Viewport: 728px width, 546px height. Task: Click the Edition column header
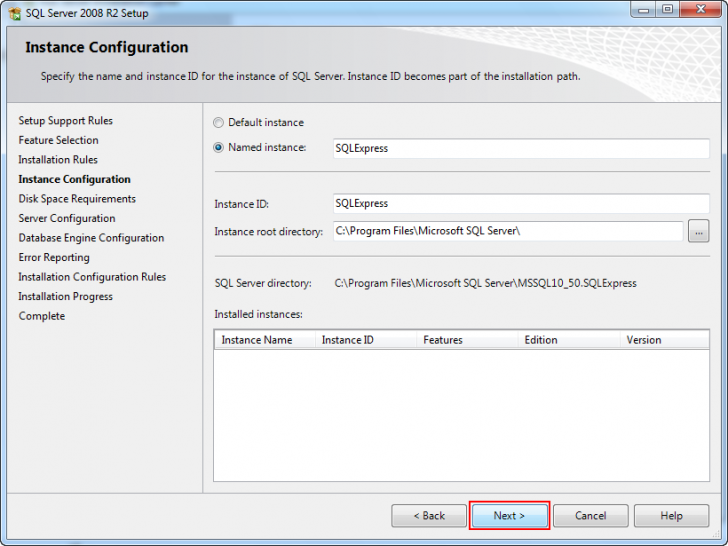coord(569,340)
